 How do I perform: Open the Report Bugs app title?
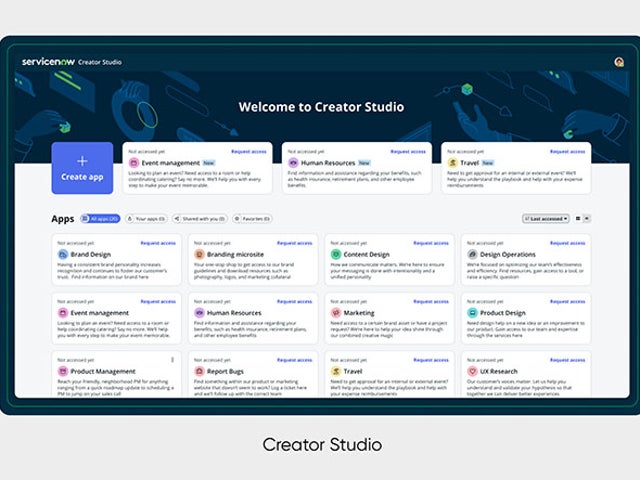tap(225, 371)
